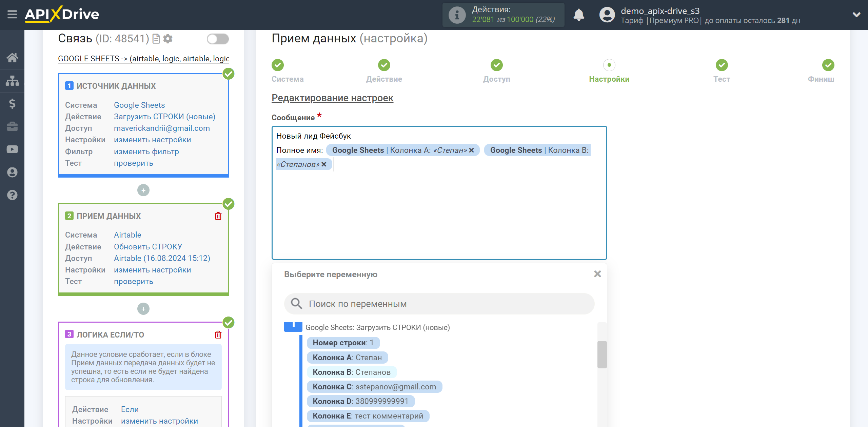Go to the Тест step
This screenshot has width=868, height=427.
(722, 65)
